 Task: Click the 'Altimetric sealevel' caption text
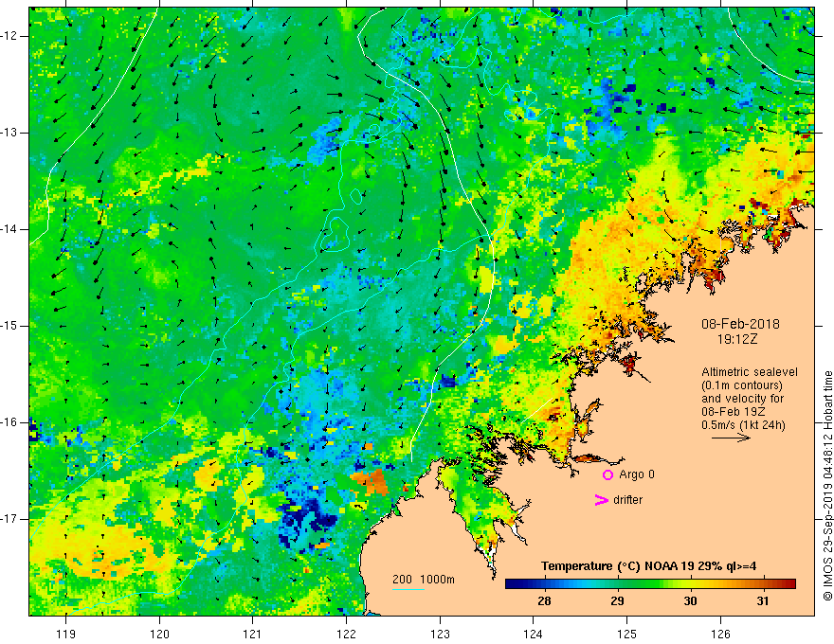point(750,372)
